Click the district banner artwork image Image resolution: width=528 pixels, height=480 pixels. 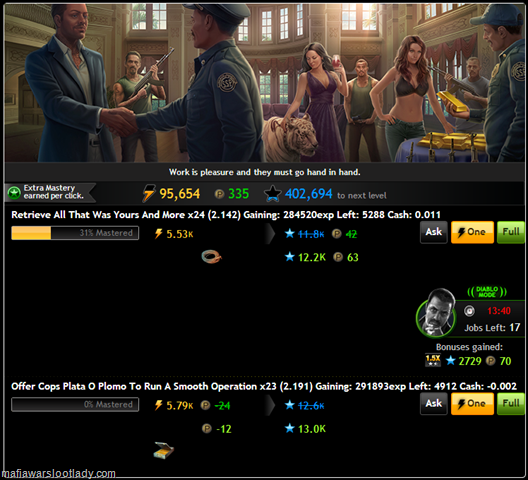(264, 83)
